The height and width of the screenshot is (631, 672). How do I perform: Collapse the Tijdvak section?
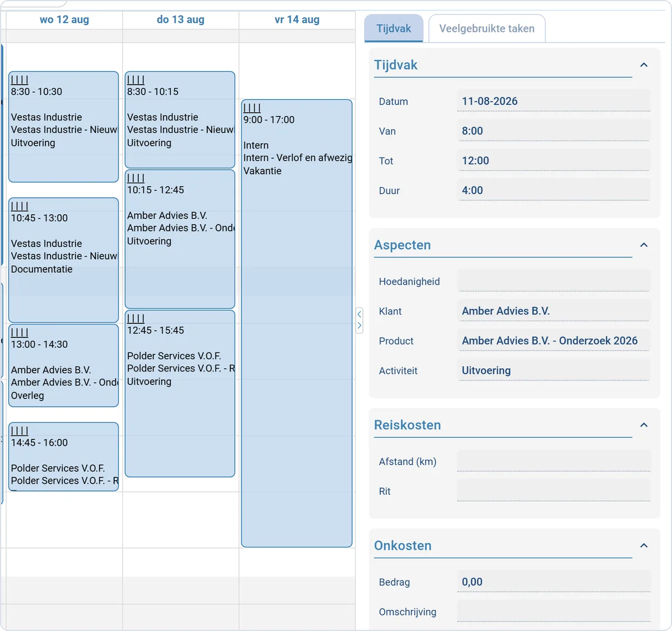(x=644, y=65)
